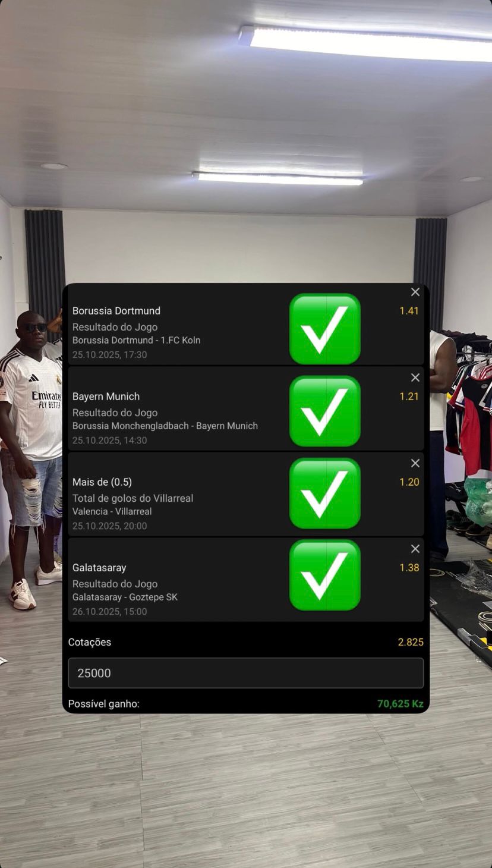The height and width of the screenshot is (868, 492).
Task: Tap the green checkmark on Mais de (0.5)
Action: [325, 493]
